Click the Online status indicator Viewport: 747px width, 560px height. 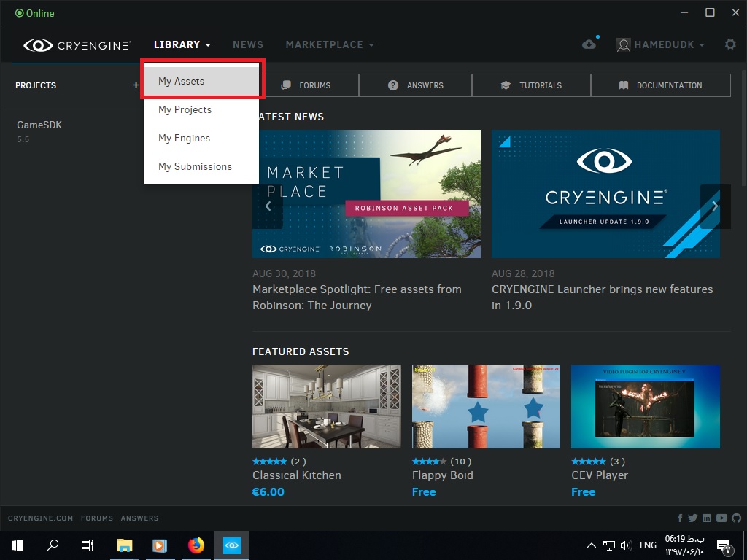[35, 13]
